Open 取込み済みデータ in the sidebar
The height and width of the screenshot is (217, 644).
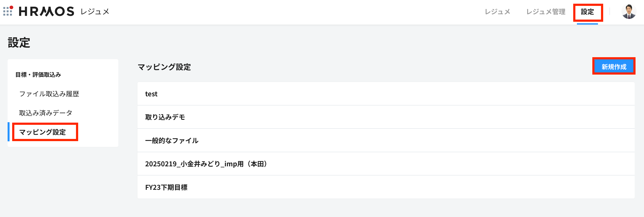[46, 113]
